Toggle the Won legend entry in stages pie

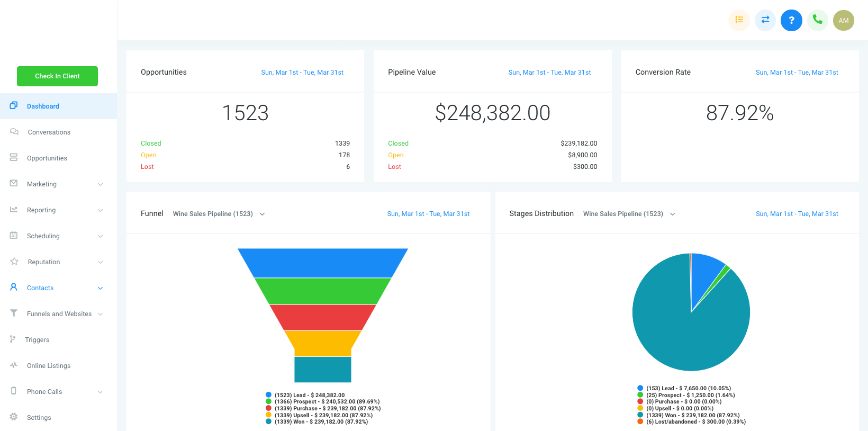pyautogui.click(x=688, y=416)
